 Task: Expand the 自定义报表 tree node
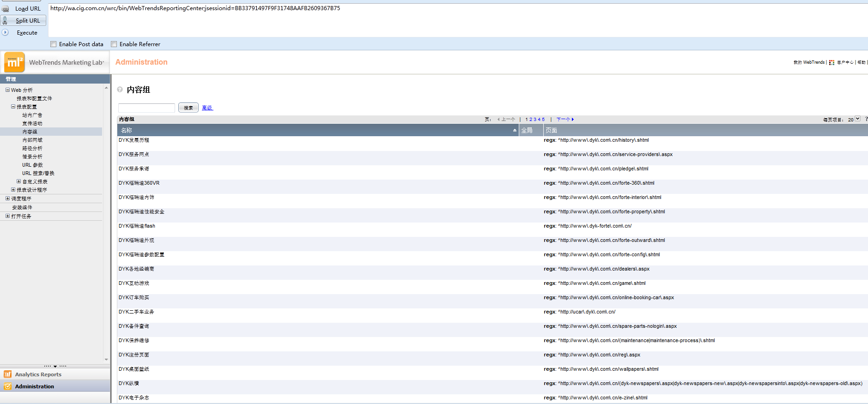[18, 181]
